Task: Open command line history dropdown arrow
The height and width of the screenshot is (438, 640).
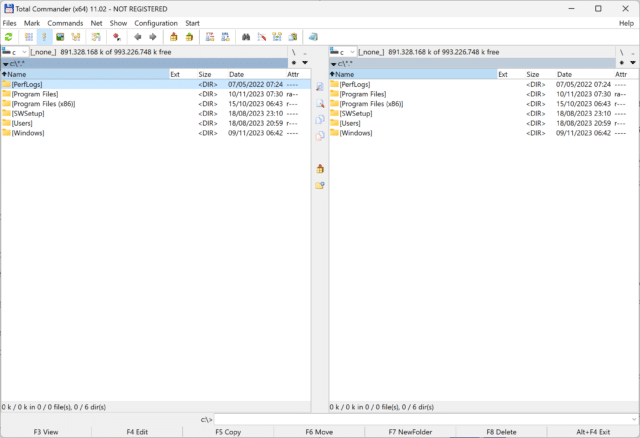Action: (x=634, y=419)
